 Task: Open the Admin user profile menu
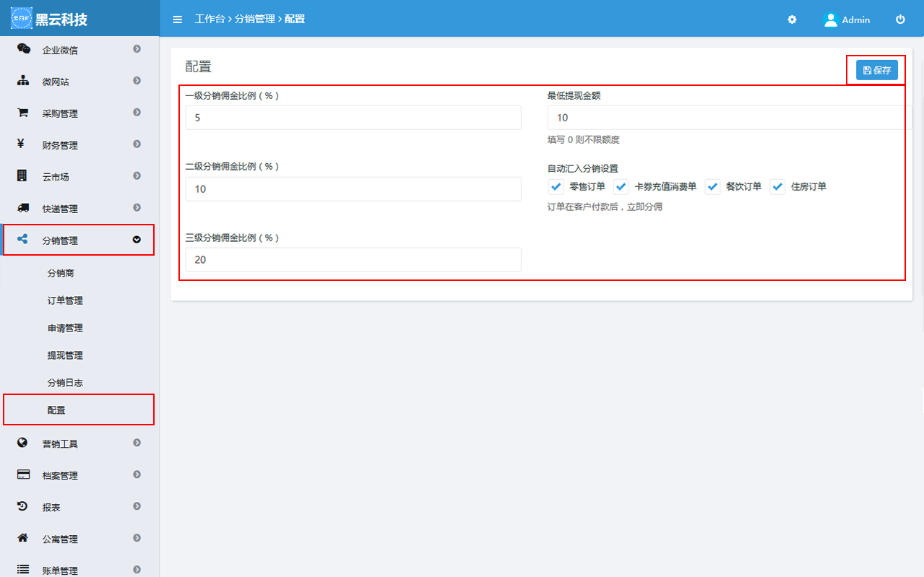(847, 19)
